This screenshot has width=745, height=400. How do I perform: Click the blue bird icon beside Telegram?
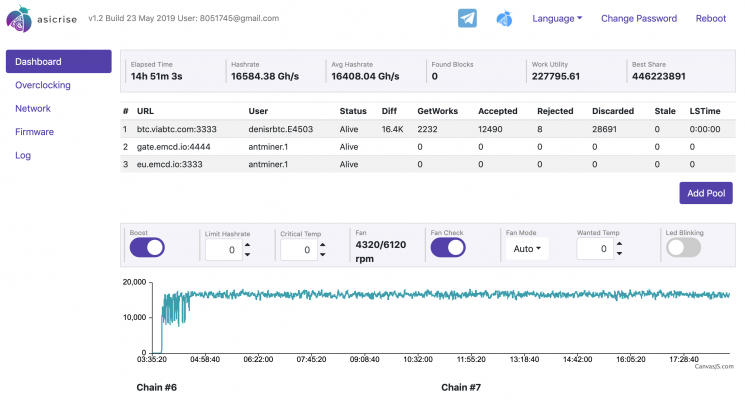click(506, 18)
